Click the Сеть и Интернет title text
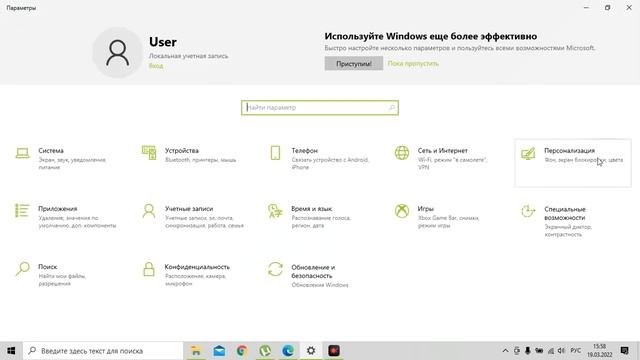 pyautogui.click(x=442, y=151)
